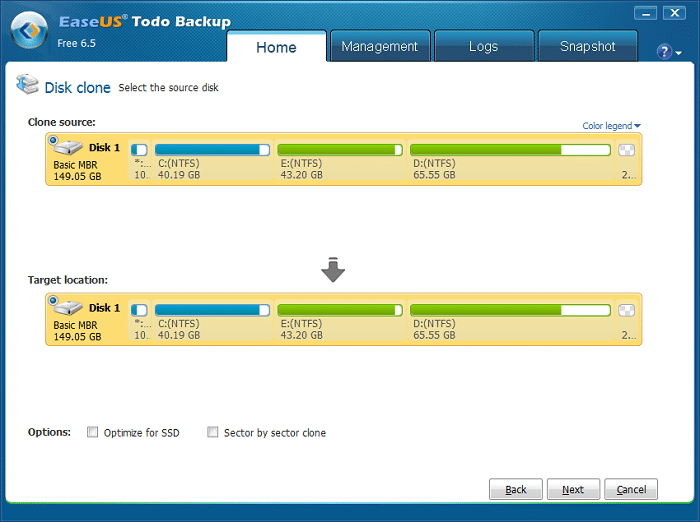Select Disk 1 radio button under Clone source
This screenshot has height=522, width=700.
(x=53, y=140)
